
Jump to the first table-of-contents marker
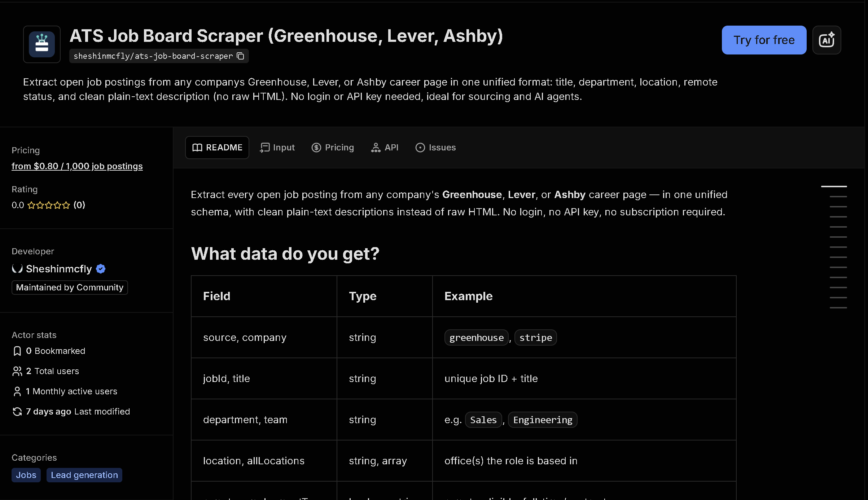click(x=834, y=187)
